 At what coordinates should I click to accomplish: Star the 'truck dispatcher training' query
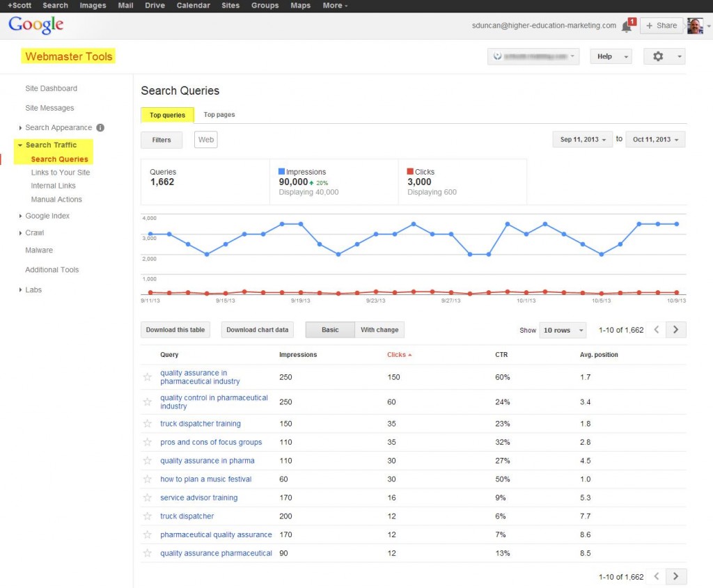click(x=148, y=424)
